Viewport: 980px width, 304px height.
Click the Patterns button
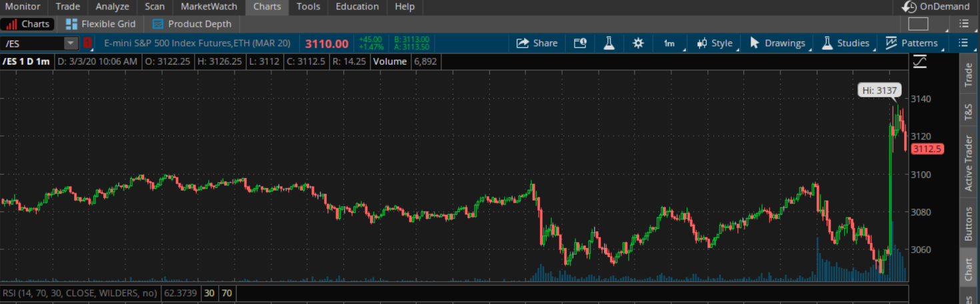[912, 43]
